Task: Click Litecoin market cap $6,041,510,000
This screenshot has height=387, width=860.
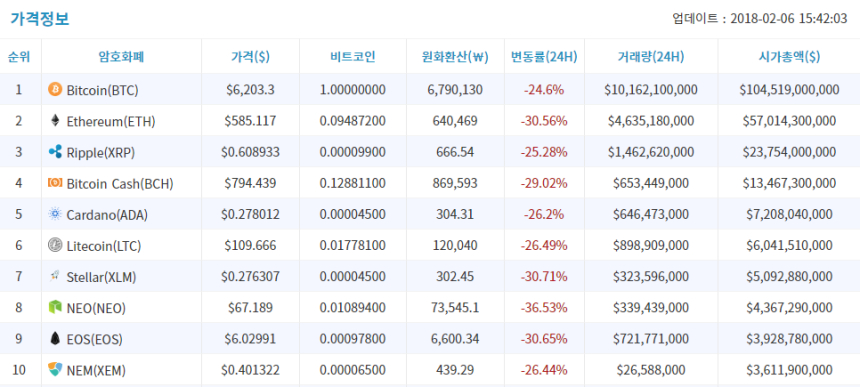Action: point(789,246)
